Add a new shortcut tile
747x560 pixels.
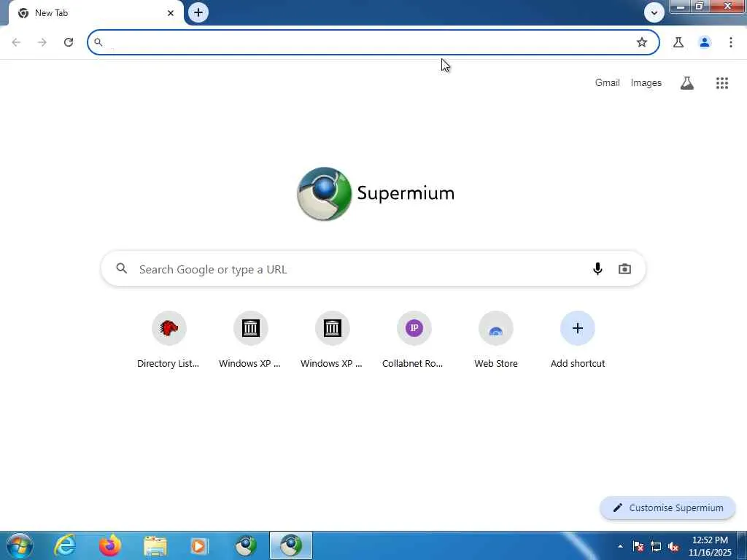(578, 340)
